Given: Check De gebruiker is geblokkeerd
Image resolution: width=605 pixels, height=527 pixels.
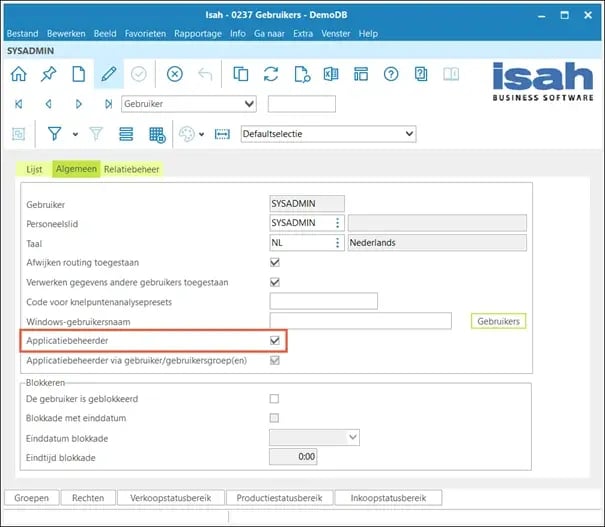Looking at the screenshot, I should click(x=274, y=399).
